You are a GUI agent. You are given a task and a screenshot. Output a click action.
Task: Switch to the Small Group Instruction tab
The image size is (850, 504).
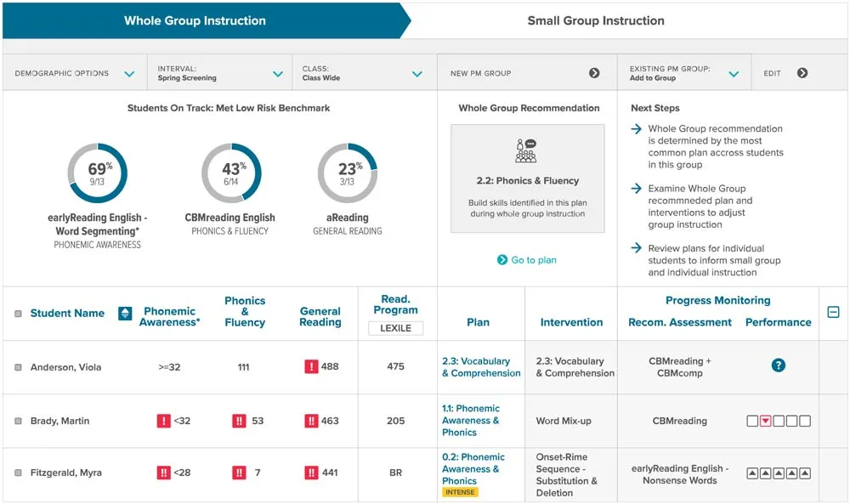click(x=595, y=20)
